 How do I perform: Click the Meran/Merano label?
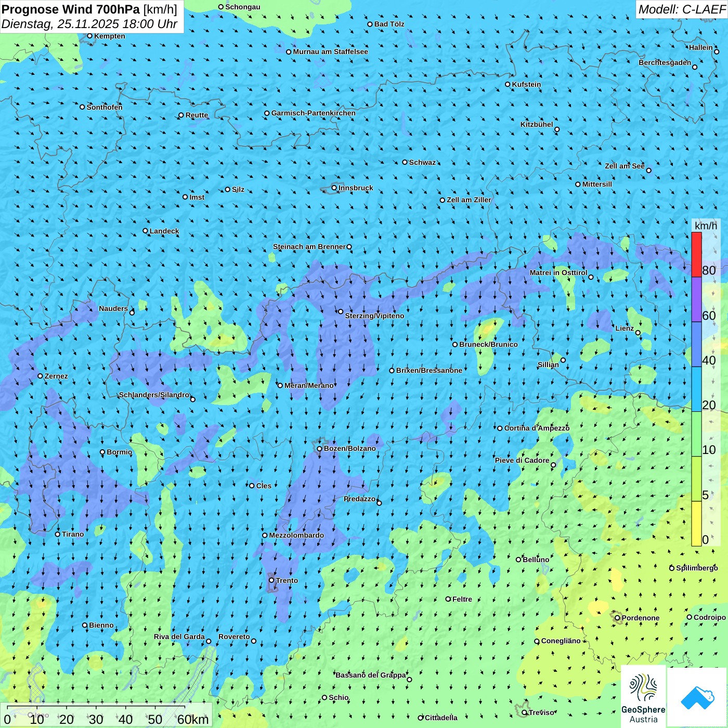pyautogui.click(x=309, y=385)
